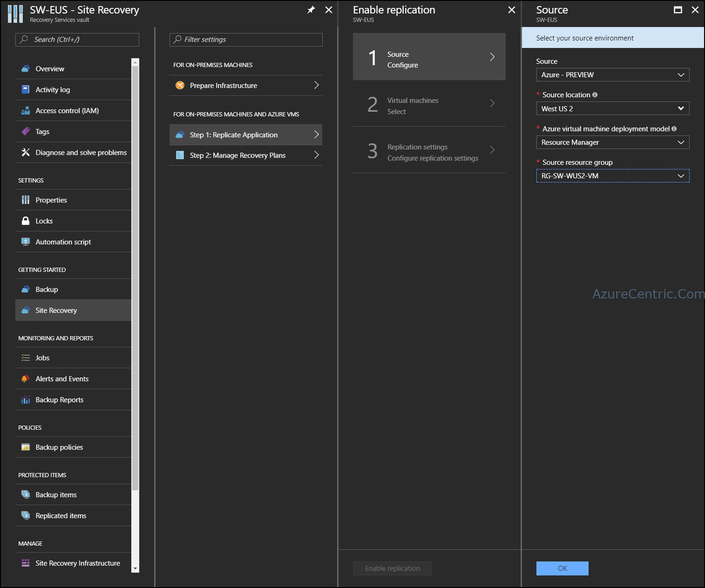705x588 pixels.
Task: Expand Step 1: Replicate Application chevron
Action: point(316,135)
